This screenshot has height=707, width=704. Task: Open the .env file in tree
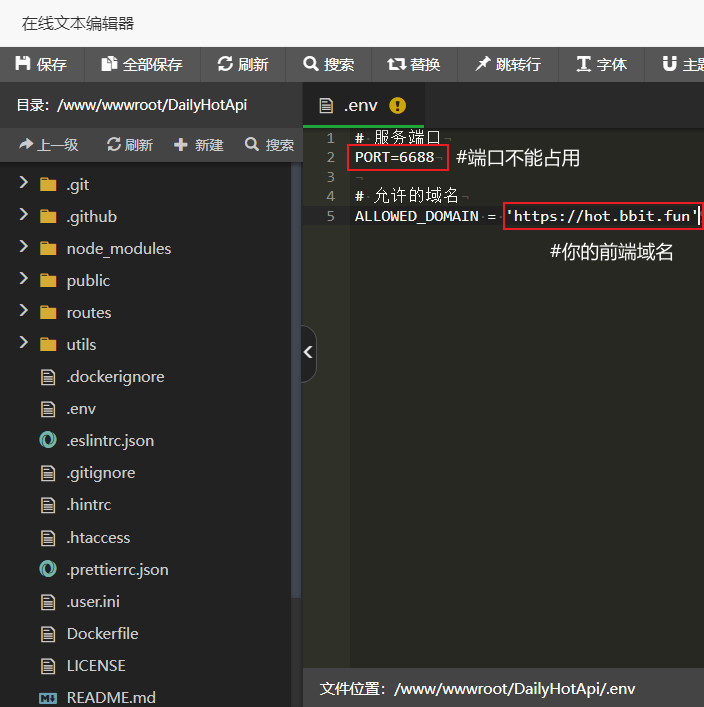(x=81, y=409)
